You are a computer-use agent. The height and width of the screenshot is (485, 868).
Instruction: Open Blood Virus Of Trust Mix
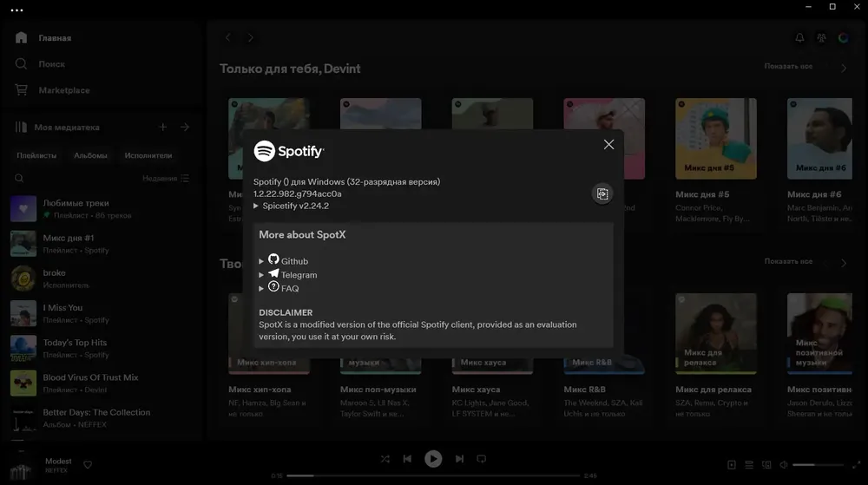click(x=102, y=383)
